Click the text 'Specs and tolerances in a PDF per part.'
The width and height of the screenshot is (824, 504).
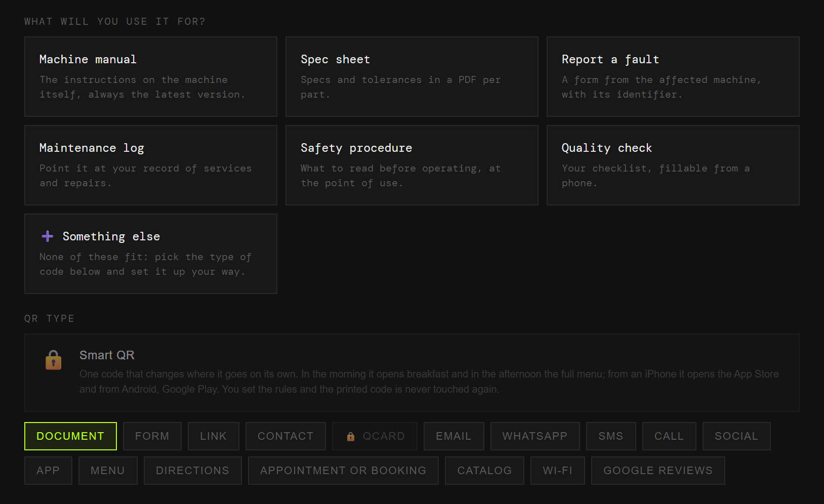tap(401, 87)
